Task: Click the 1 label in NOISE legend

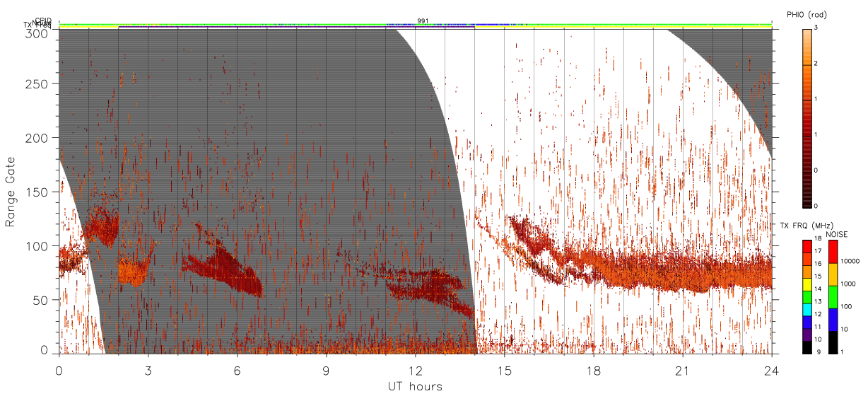Action: (x=842, y=352)
